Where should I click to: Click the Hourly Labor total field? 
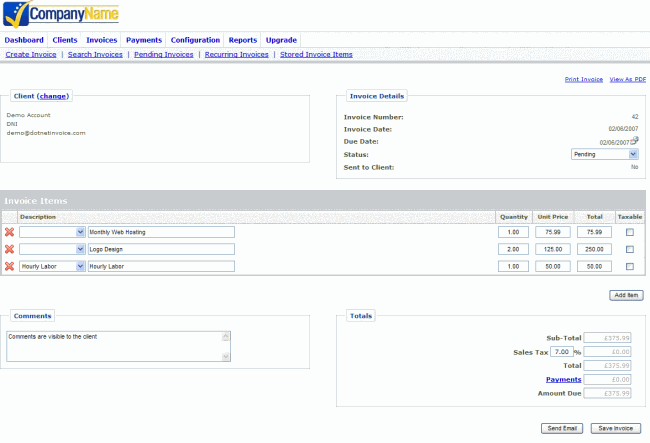594,266
